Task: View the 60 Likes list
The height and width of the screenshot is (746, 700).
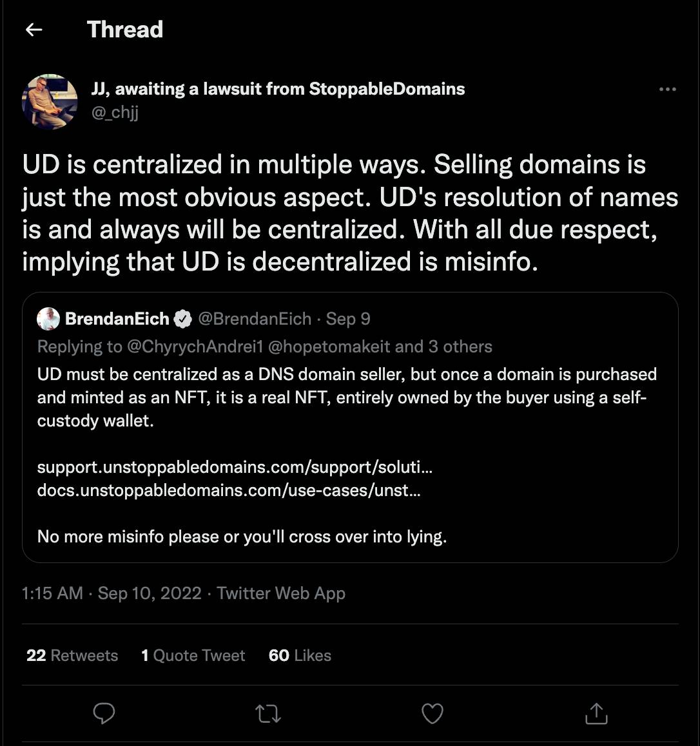Action: (300, 655)
